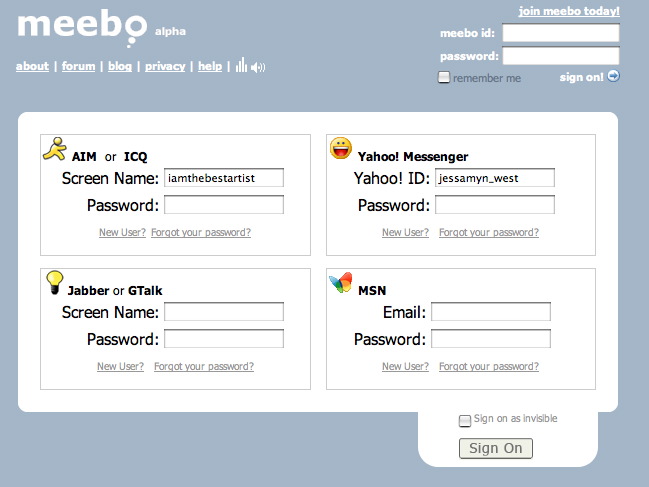649x487 pixels.
Task: Click the Yahoo! Password field
Action: [x=494, y=205]
